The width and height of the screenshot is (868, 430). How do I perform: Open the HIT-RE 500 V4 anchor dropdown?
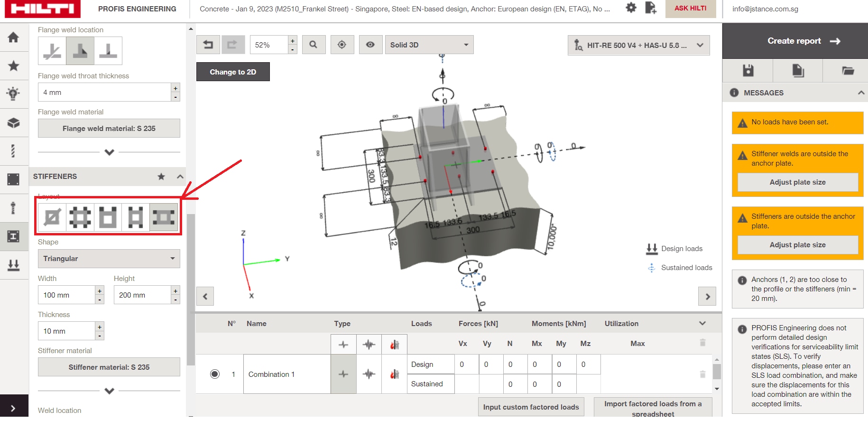638,45
